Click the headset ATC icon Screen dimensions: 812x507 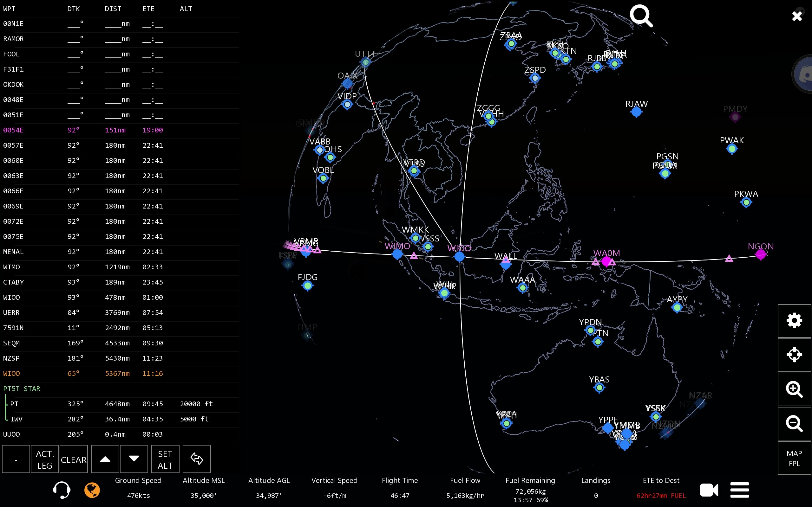[x=62, y=490]
